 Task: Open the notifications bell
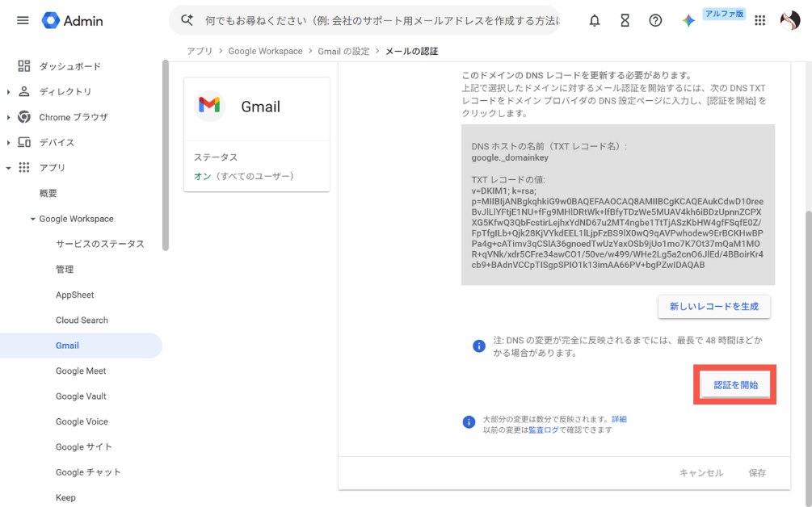tap(595, 21)
